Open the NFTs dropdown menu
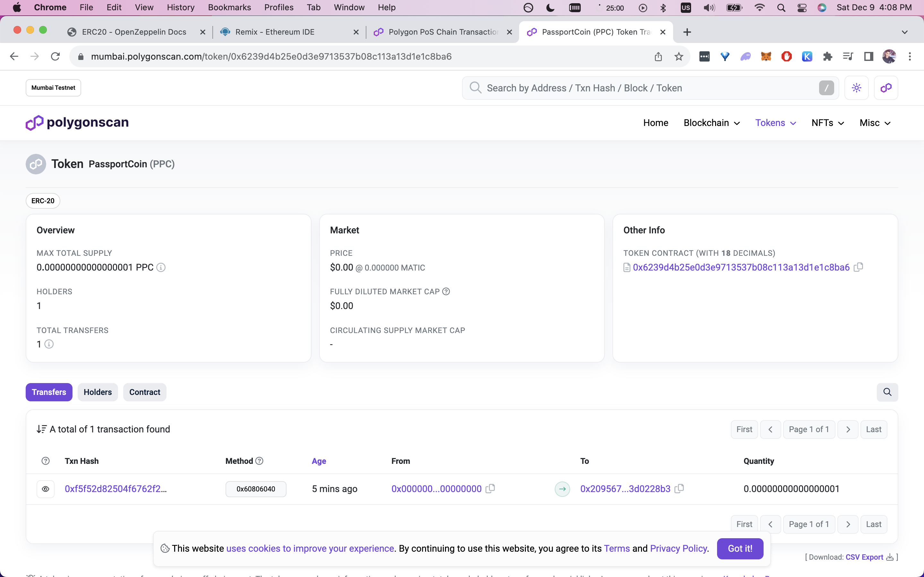The image size is (924, 577). [x=827, y=123]
